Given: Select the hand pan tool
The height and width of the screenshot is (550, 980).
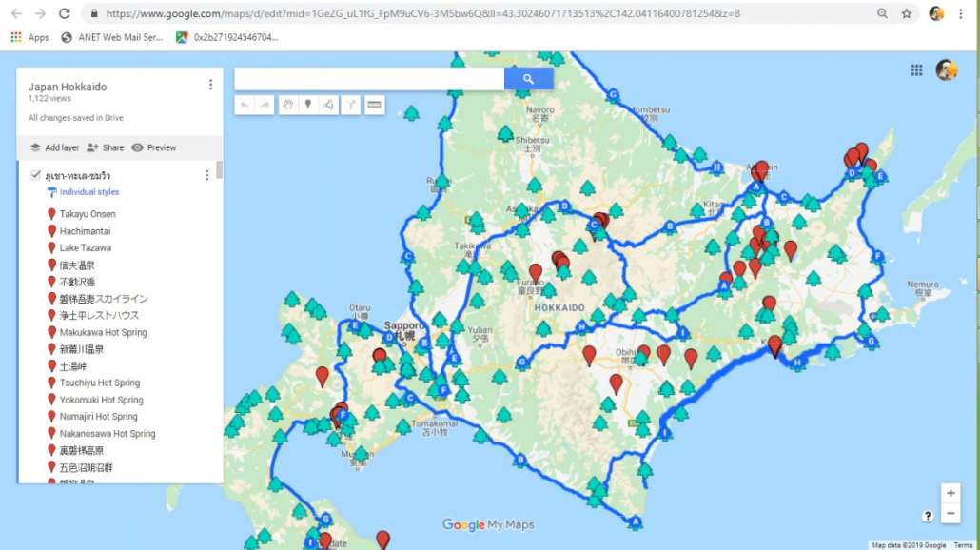Looking at the screenshot, I should click(x=287, y=105).
